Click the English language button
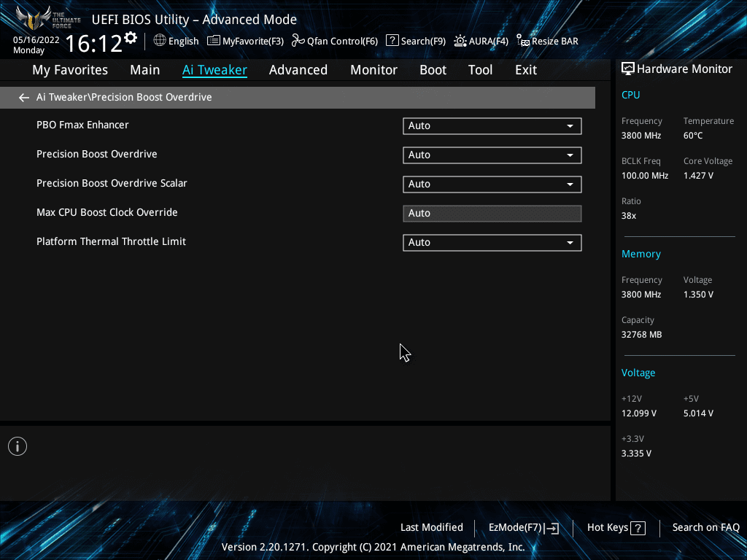 [176, 41]
